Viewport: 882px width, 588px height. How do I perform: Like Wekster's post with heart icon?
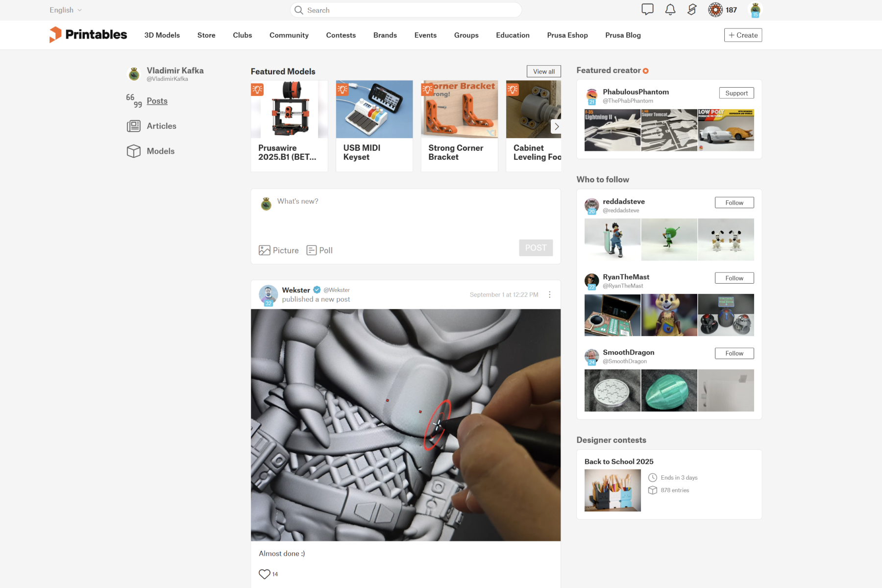[x=265, y=574]
